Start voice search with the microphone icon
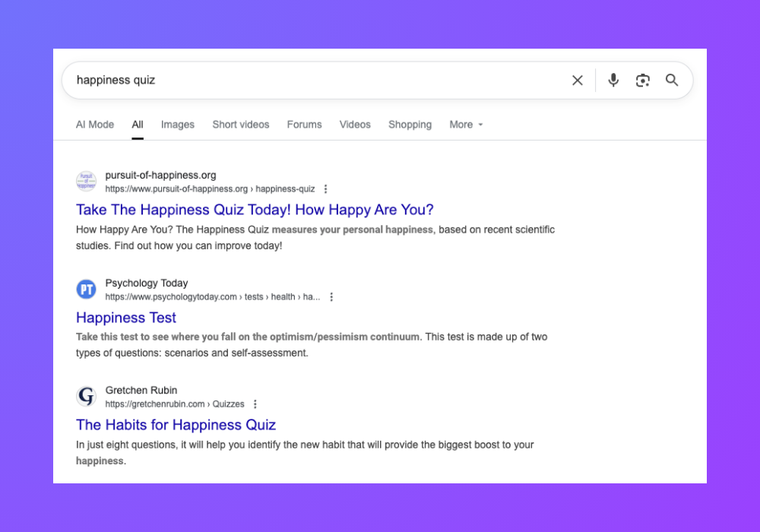This screenshot has height=532, width=760. [613, 80]
